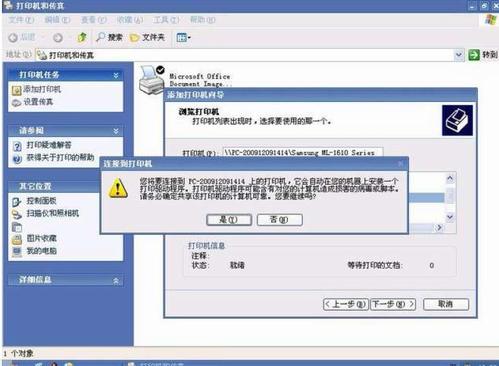Open the address bar dropdown arrow

459,55
